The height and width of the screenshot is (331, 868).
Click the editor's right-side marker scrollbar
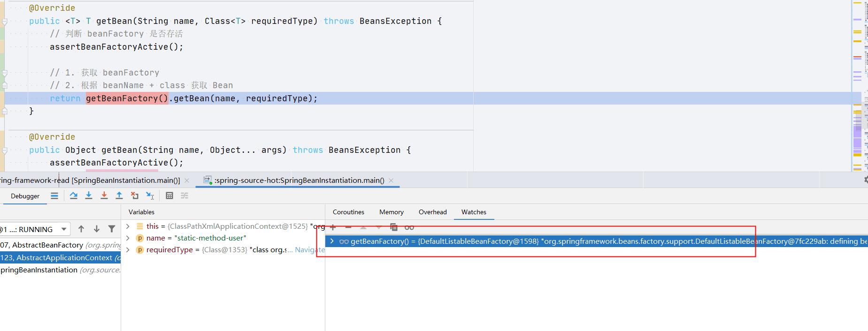(x=858, y=85)
